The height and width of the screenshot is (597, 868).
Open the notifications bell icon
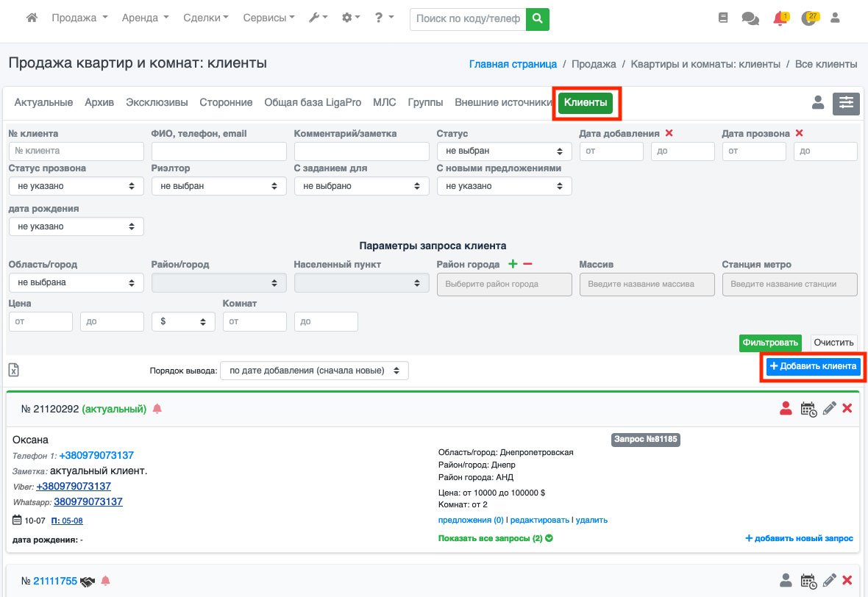click(780, 18)
